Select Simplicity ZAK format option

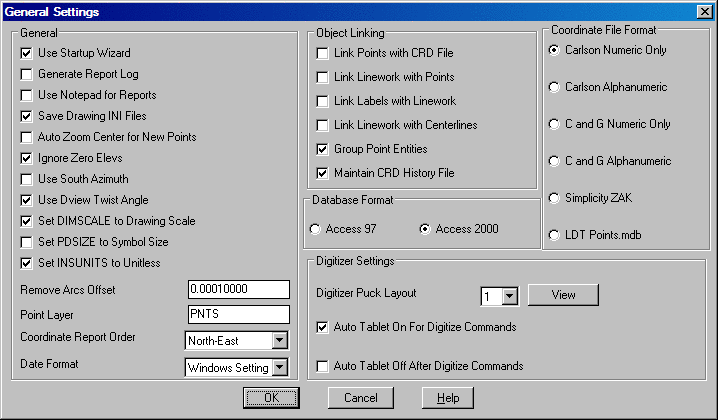coord(556,198)
